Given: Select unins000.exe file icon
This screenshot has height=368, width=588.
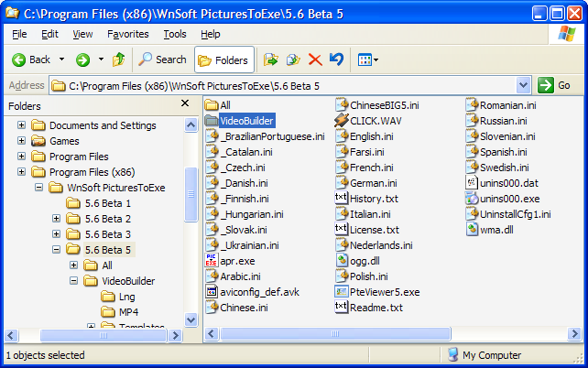Looking at the screenshot, I should (x=472, y=199).
